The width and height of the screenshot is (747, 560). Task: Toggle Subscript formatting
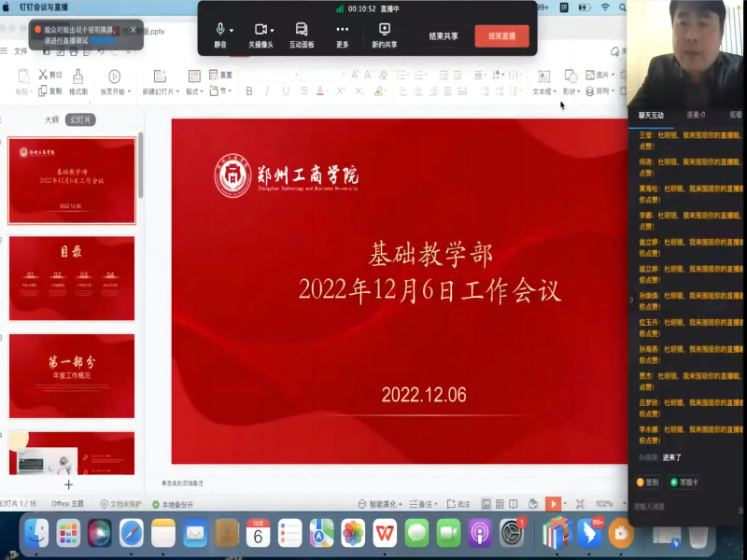[x=359, y=91]
